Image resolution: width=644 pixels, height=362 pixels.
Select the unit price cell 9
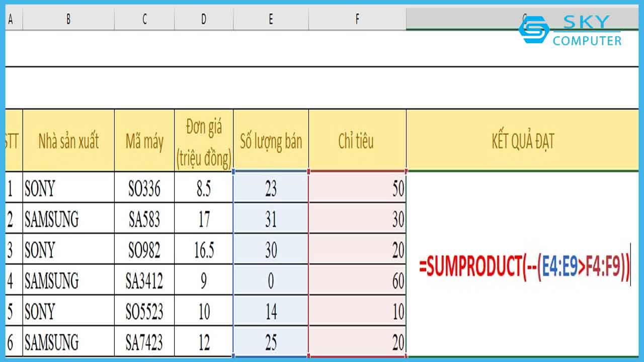coord(204,280)
